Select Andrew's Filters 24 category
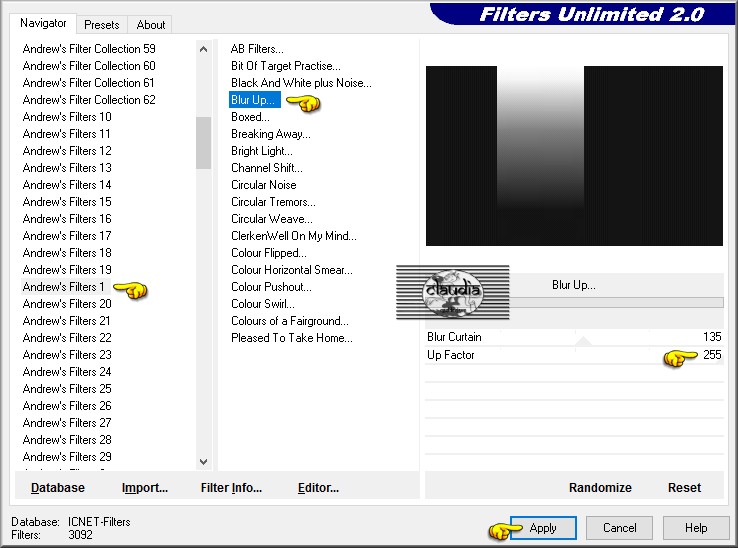 (x=67, y=371)
